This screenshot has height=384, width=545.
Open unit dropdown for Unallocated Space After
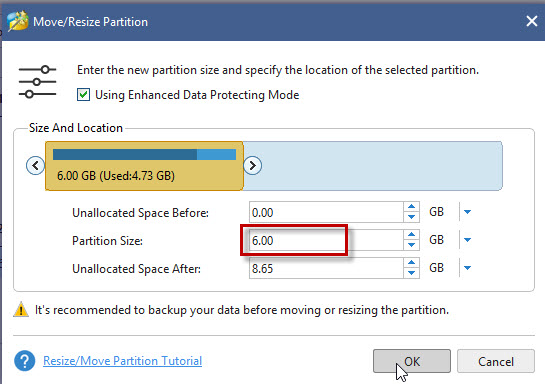coord(467,268)
